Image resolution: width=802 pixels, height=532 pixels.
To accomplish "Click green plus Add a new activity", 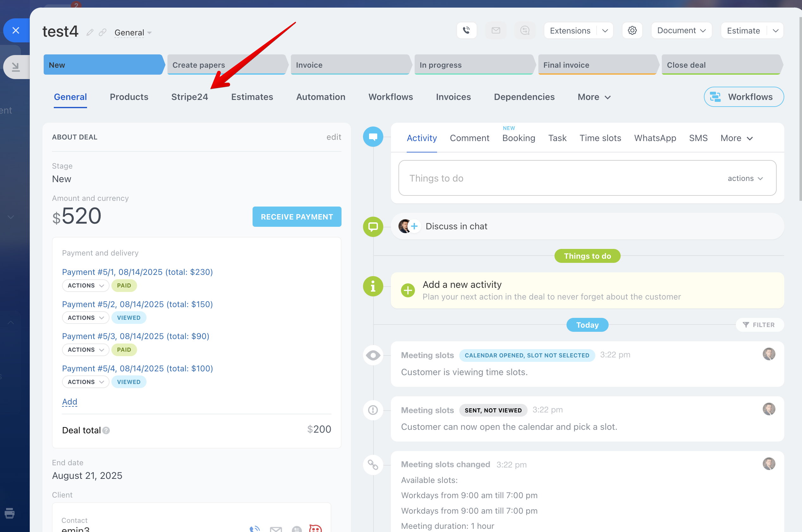I will pos(408,290).
